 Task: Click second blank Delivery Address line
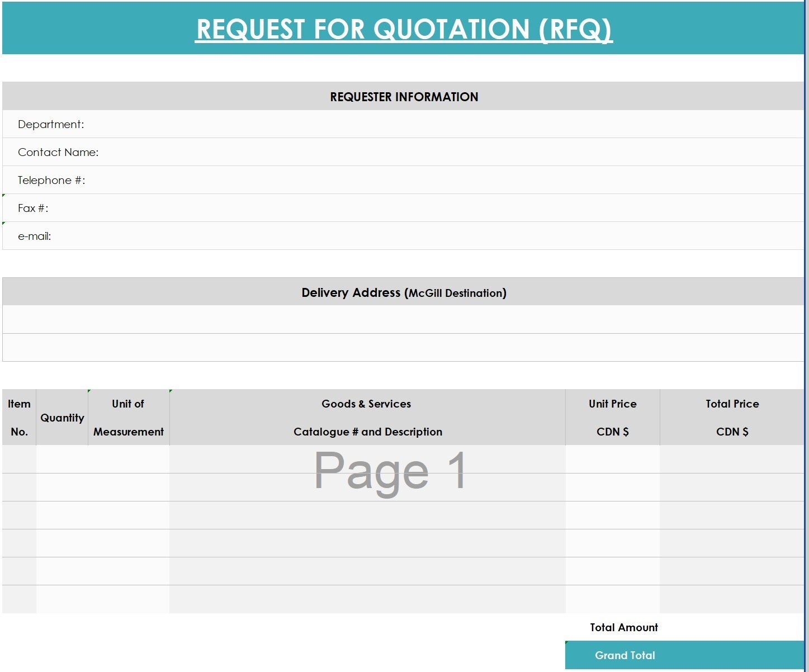click(404, 348)
